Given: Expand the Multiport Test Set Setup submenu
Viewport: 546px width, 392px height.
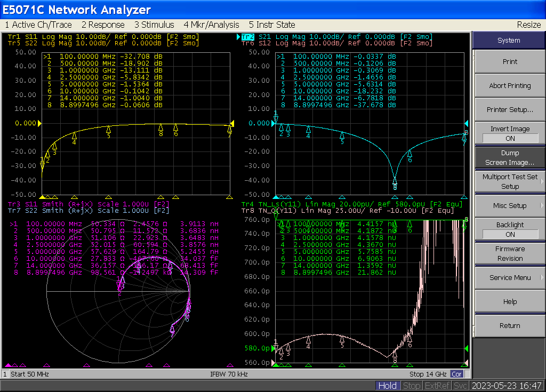Looking at the screenshot, I should pos(510,181).
